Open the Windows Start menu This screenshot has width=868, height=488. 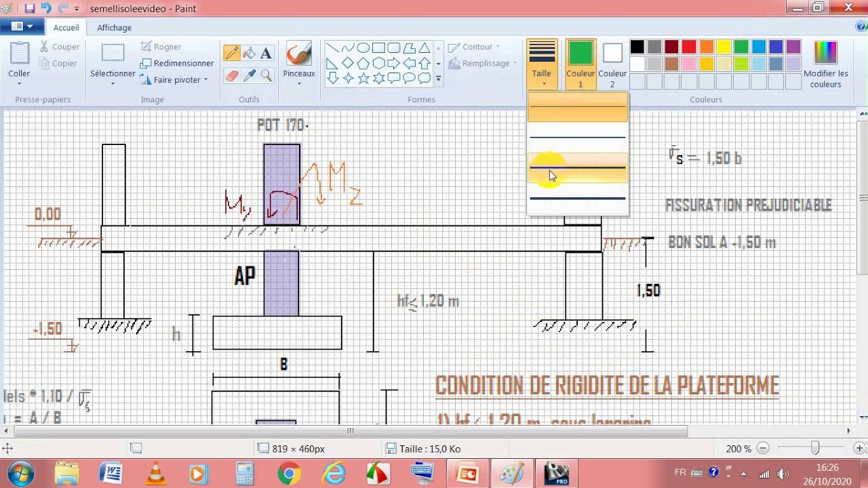[21, 473]
